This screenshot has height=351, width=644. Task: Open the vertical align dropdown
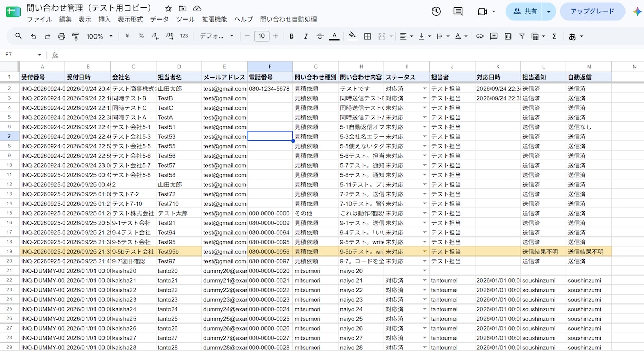[x=424, y=36]
